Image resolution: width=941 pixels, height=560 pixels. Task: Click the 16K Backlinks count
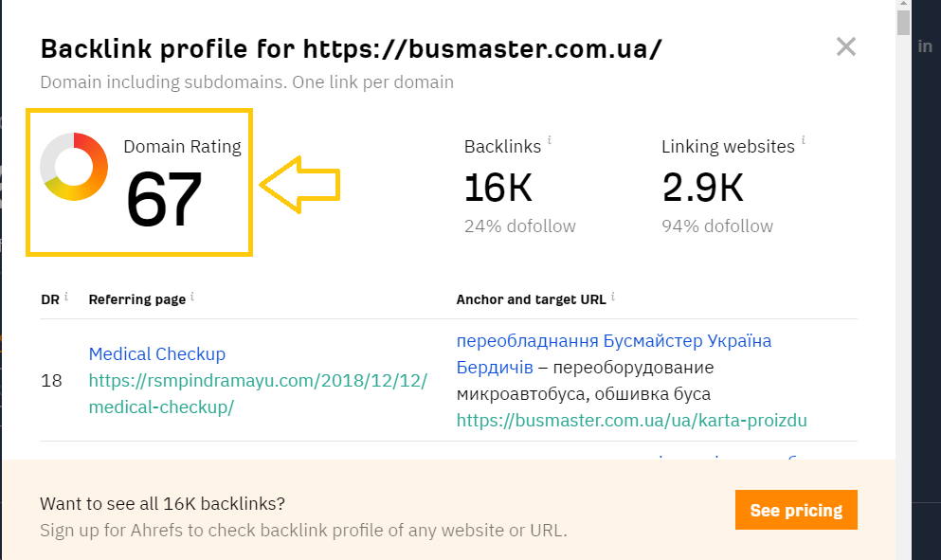pos(498,189)
